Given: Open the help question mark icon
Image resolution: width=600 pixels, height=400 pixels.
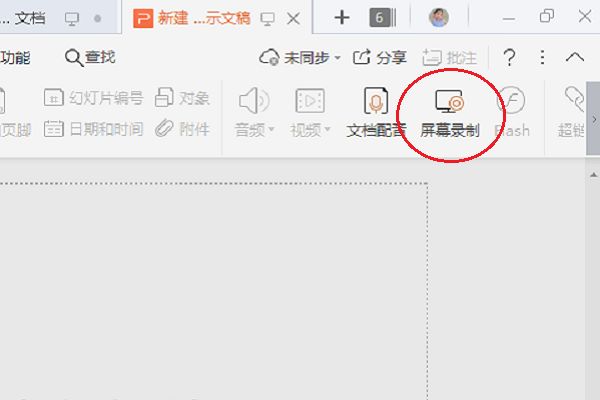Looking at the screenshot, I should pos(509,58).
